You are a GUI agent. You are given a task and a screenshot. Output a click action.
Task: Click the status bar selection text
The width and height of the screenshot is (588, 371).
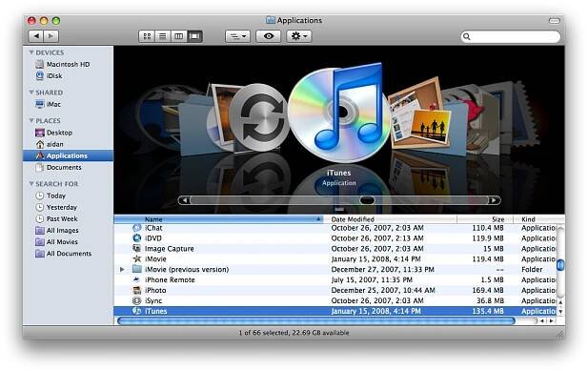tap(294, 333)
